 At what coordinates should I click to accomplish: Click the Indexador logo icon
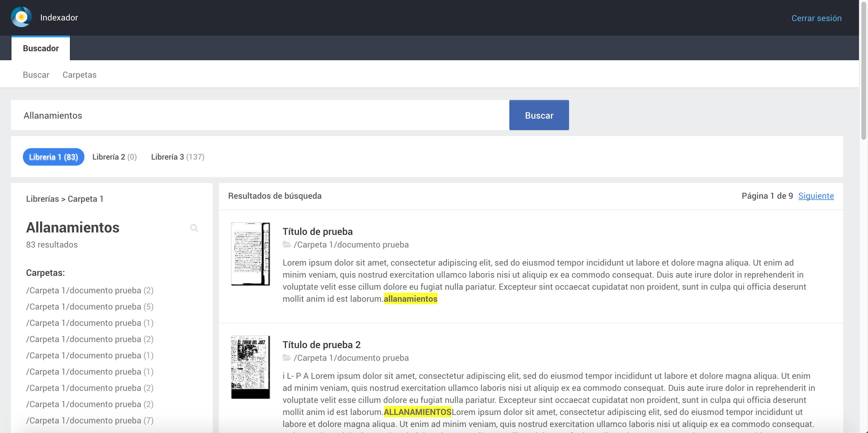point(21,17)
